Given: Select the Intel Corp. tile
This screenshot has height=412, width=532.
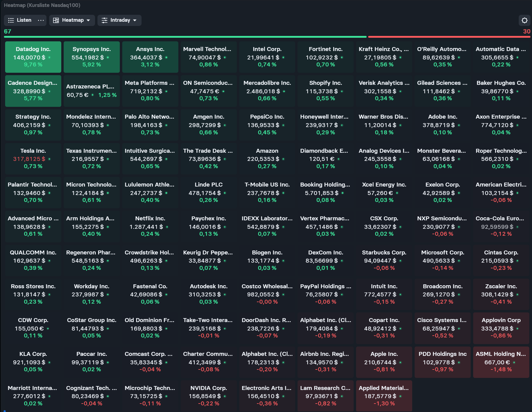Looking at the screenshot, I should 267,57.
